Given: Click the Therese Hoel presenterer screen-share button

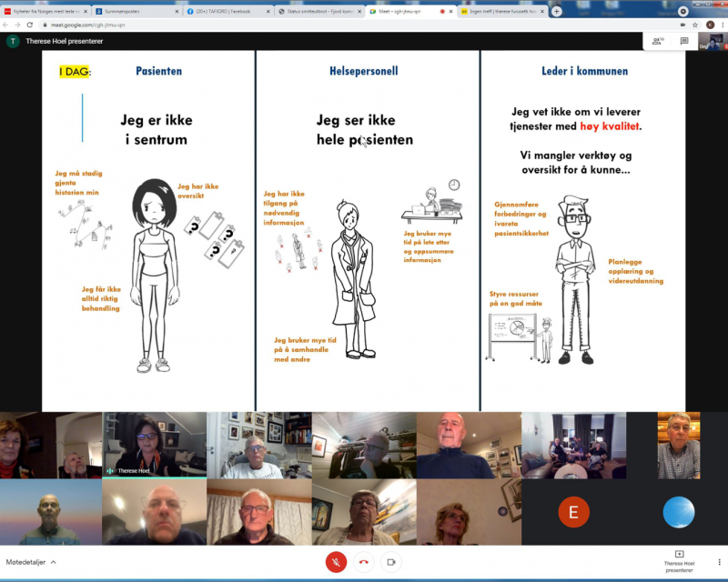Looking at the screenshot, I should tap(678, 561).
